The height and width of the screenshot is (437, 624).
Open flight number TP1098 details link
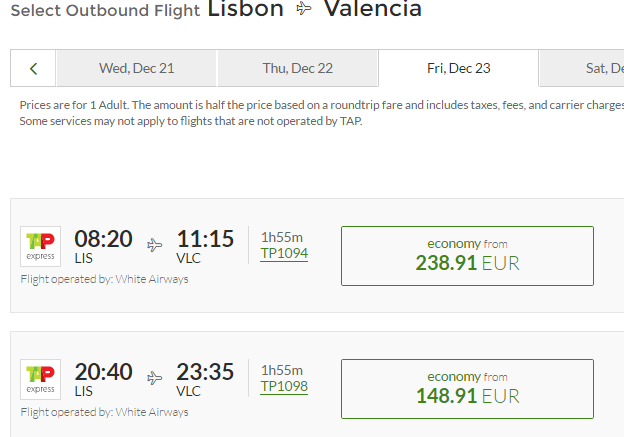click(x=284, y=386)
